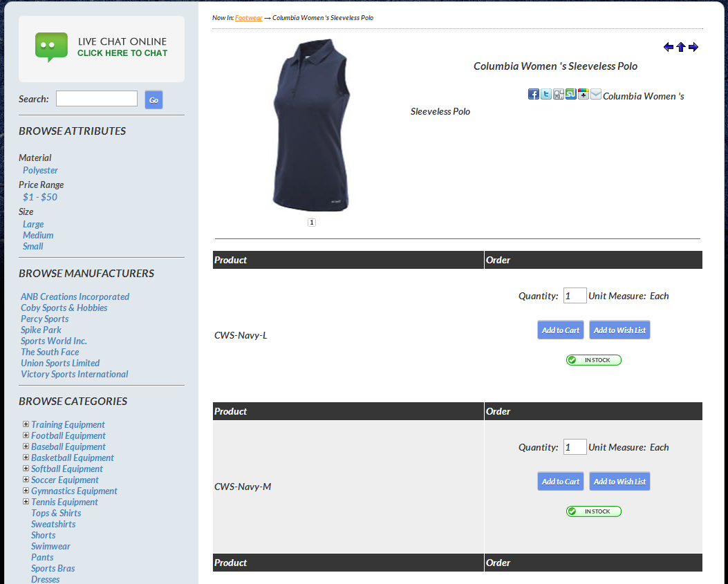Viewport: 728px width, 584px height.
Task: Expand Training Equipment category
Action: click(26, 424)
